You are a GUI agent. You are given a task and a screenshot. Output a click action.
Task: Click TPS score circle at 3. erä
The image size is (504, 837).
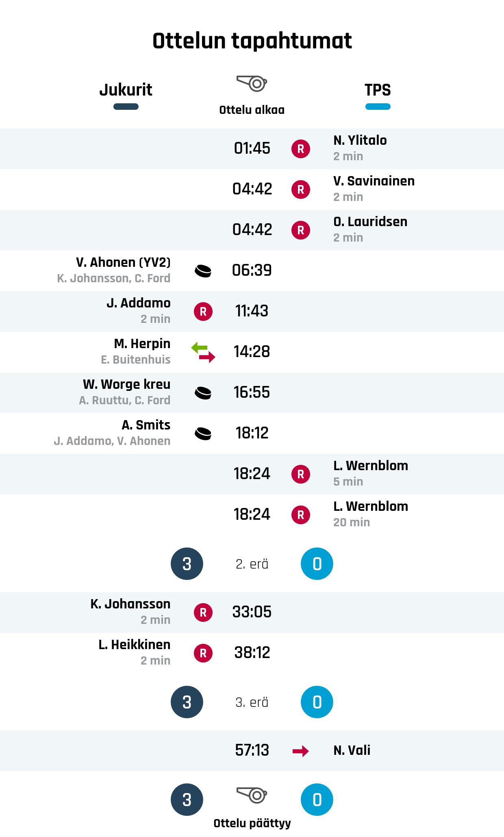(x=317, y=702)
